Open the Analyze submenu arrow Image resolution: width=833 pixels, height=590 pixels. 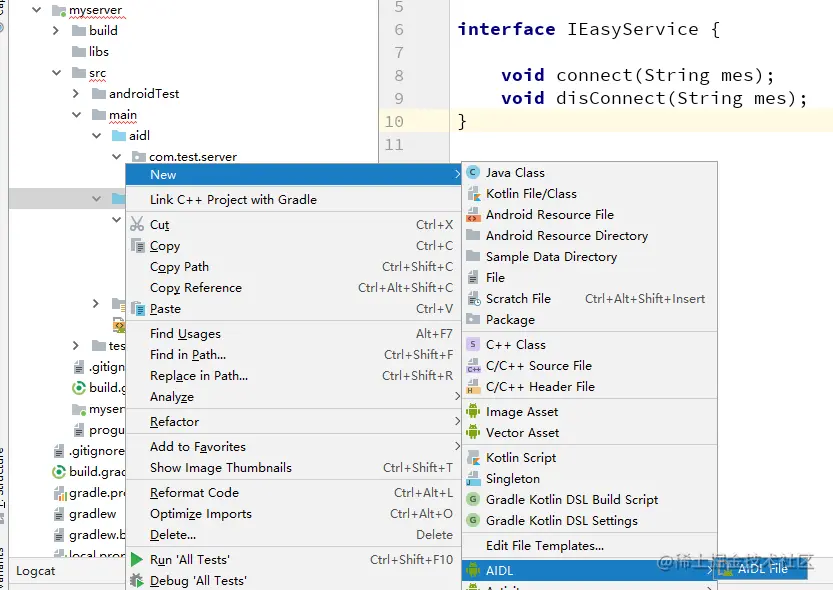pyautogui.click(x=457, y=396)
